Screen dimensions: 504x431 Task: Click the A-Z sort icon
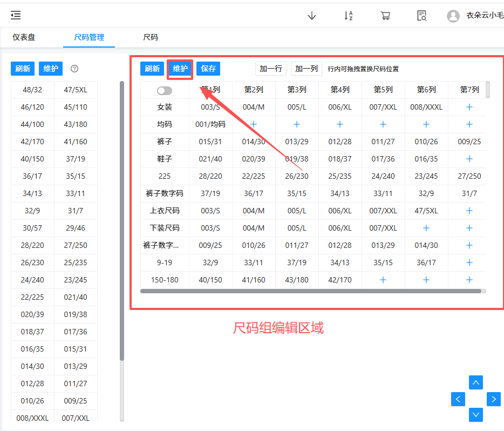349,15
